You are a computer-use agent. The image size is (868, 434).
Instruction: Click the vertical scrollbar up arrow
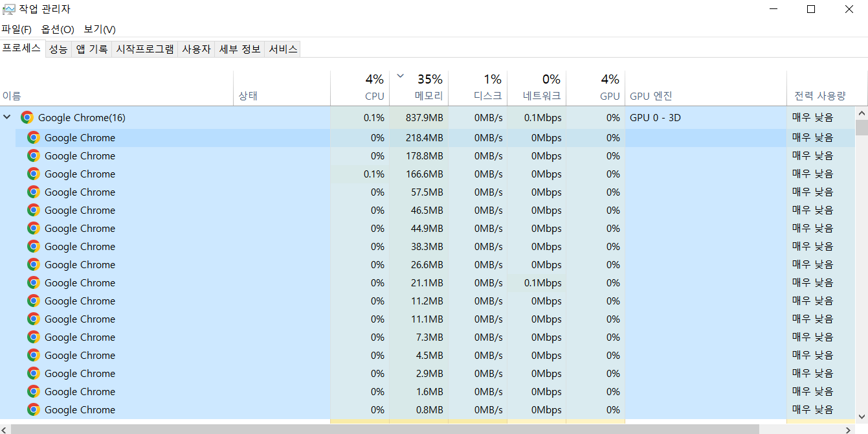[862, 113]
